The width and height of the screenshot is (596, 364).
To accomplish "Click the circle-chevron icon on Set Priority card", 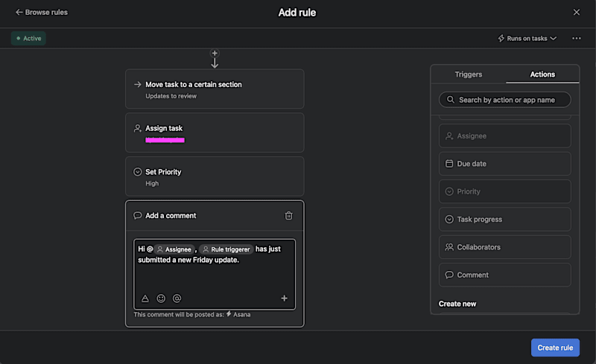I will 137,172.
